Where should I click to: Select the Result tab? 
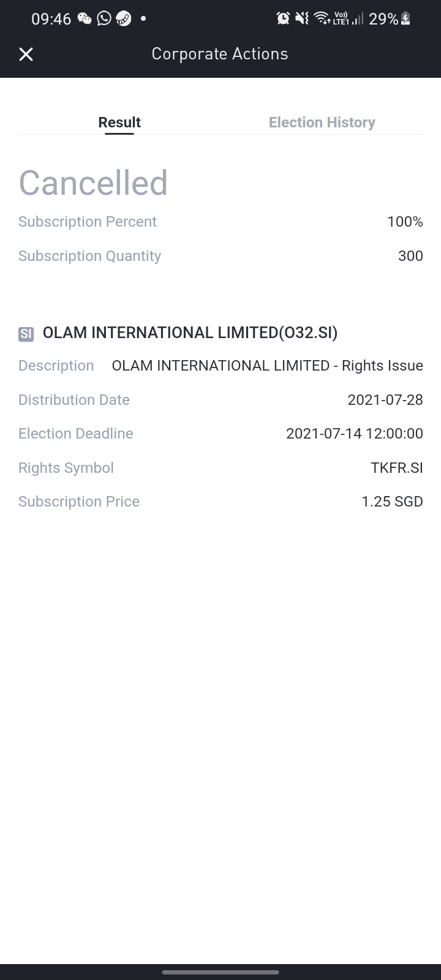click(x=119, y=123)
